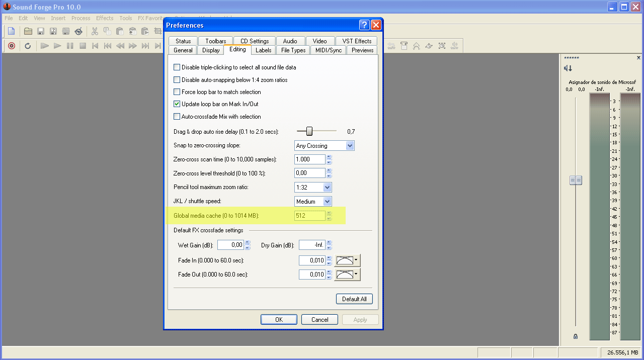Click the lock fader channels icon
This screenshot has width=644, height=360.
pos(576,336)
